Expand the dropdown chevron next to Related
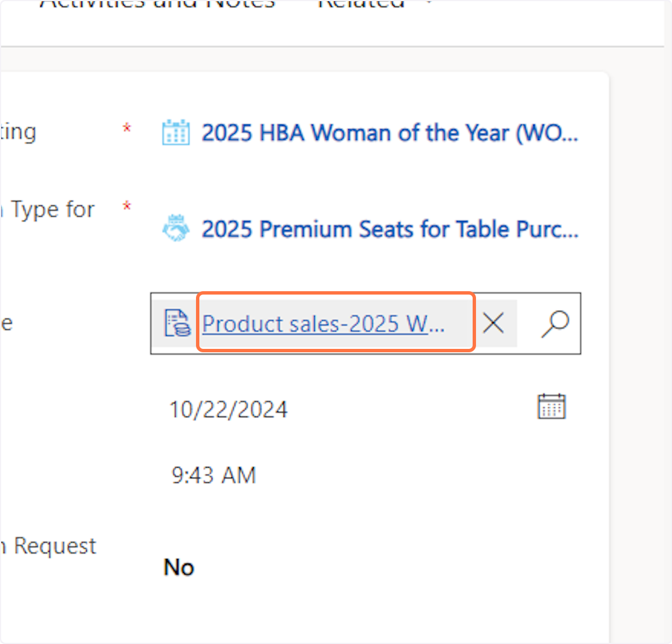The image size is (672, 644). (x=430, y=3)
